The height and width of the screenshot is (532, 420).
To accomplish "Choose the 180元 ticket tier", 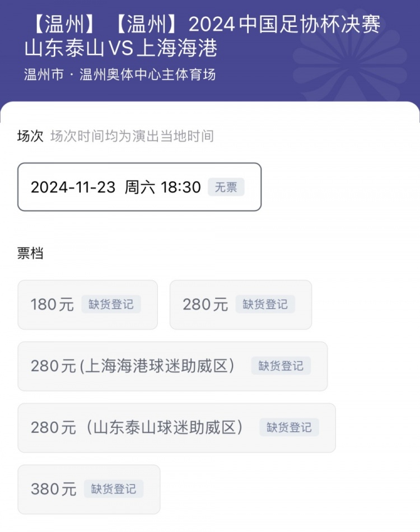I will point(52,305).
